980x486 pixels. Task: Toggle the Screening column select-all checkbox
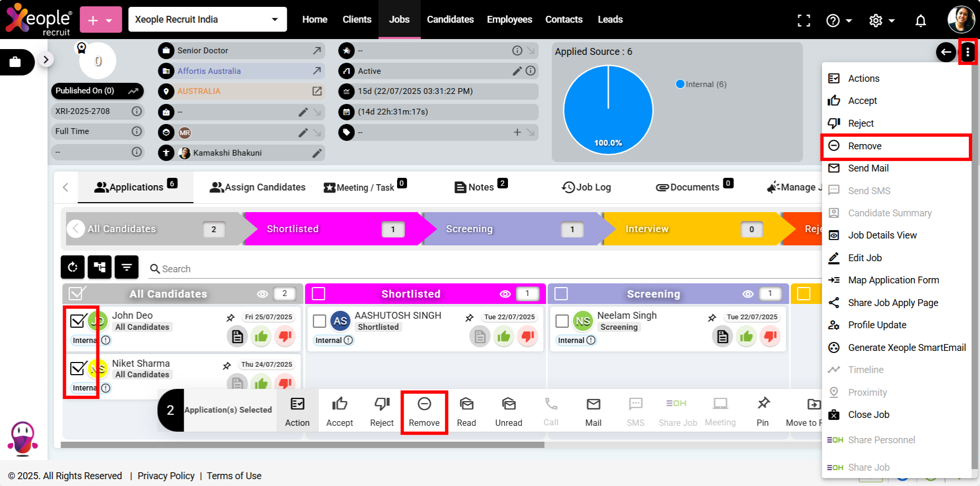(x=561, y=293)
